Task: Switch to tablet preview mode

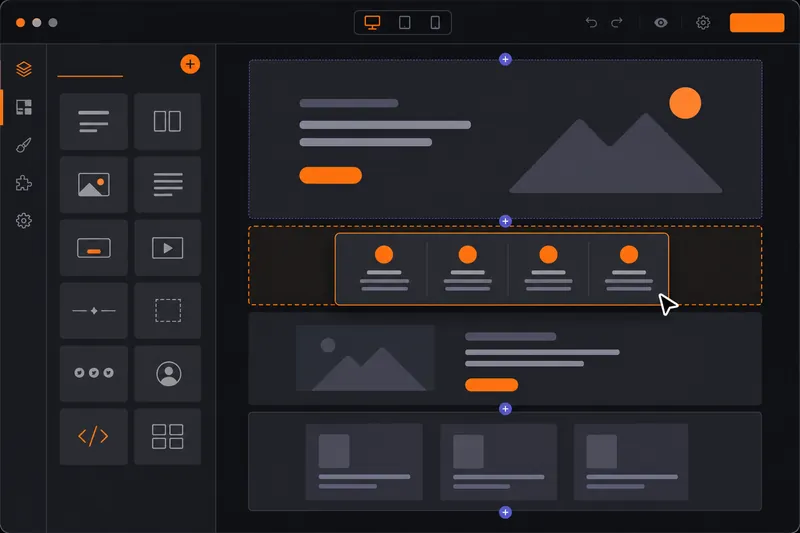Action: coord(405,23)
